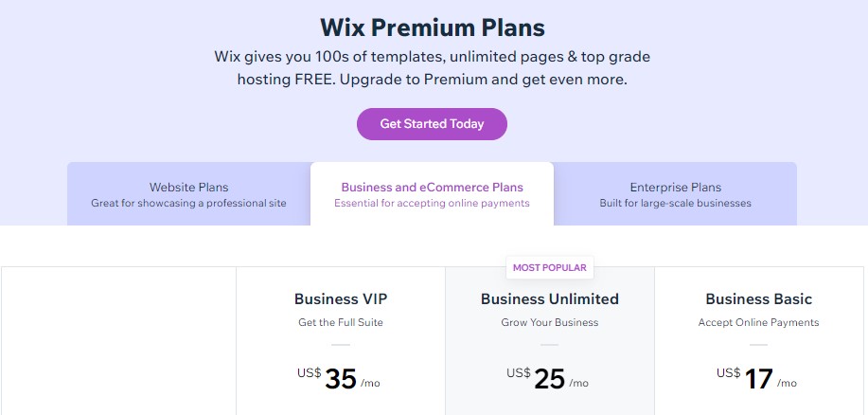
Task: Click the templates and hosting description paragraph
Action: (x=433, y=68)
